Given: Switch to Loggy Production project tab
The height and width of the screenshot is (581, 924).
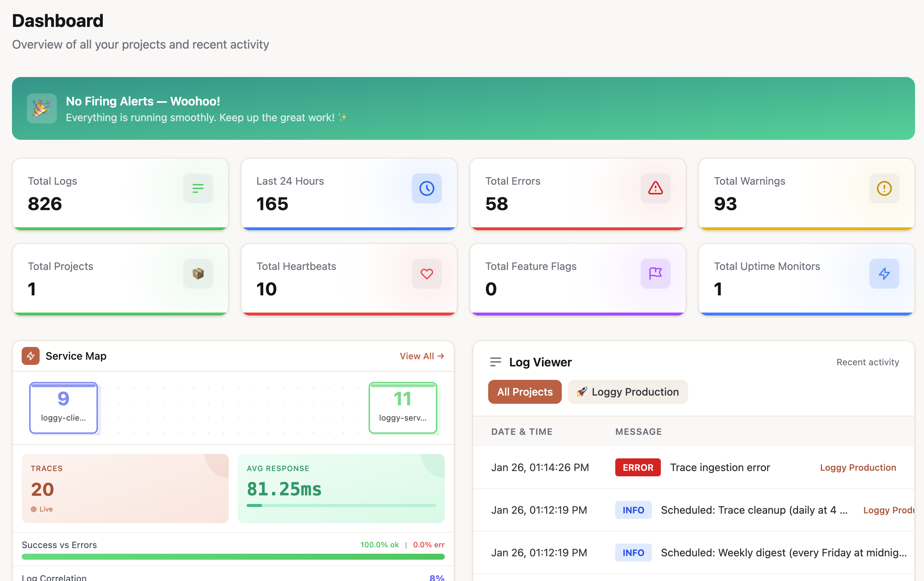Looking at the screenshot, I should pos(627,392).
